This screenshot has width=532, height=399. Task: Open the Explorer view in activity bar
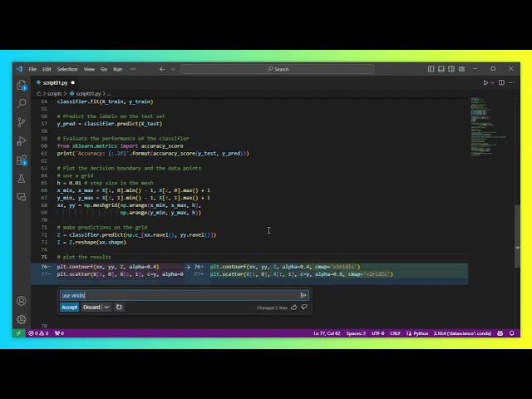[x=22, y=85]
